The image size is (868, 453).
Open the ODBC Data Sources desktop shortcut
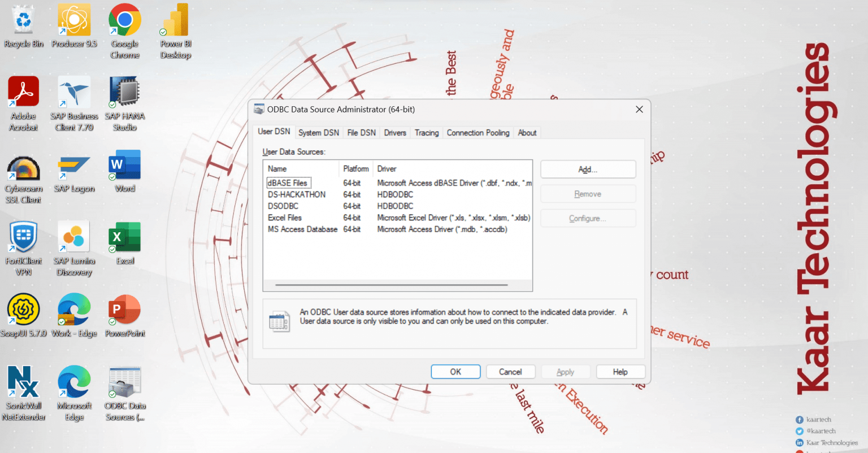(x=124, y=381)
